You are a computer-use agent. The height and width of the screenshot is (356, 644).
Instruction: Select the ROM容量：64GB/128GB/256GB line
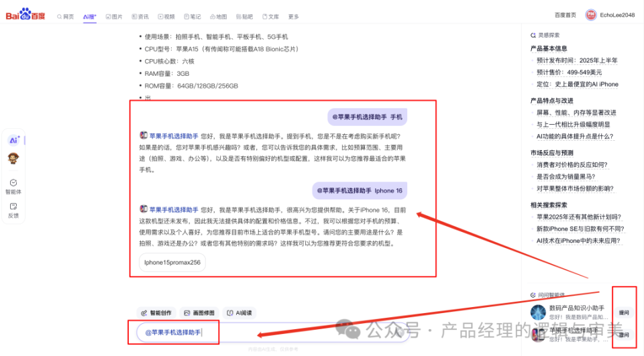(191, 86)
